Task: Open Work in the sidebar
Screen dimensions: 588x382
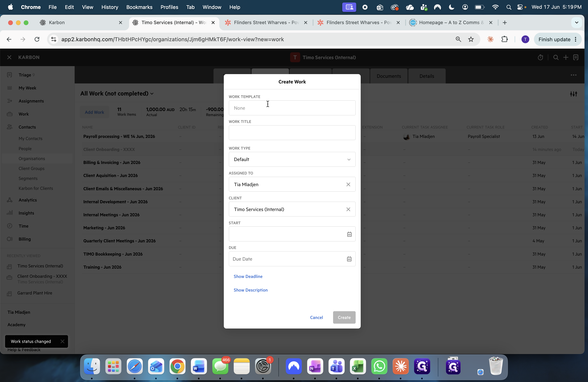Action: click(24, 114)
